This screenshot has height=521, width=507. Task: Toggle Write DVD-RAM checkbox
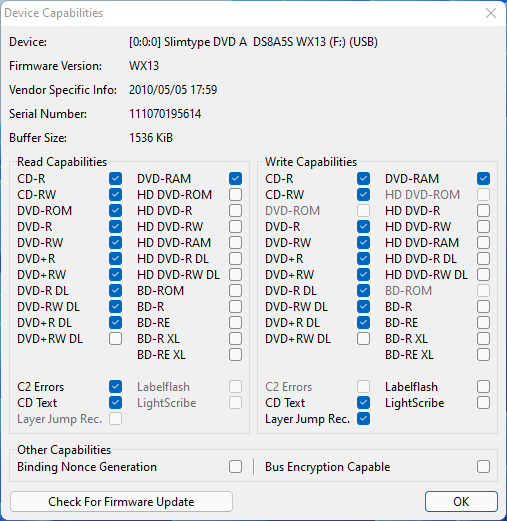[x=483, y=178]
